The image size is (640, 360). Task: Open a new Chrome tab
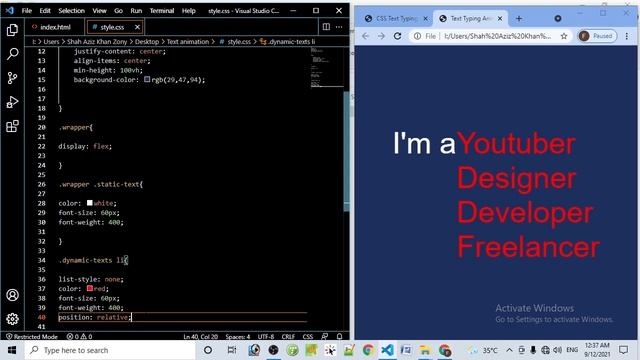(x=519, y=18)
